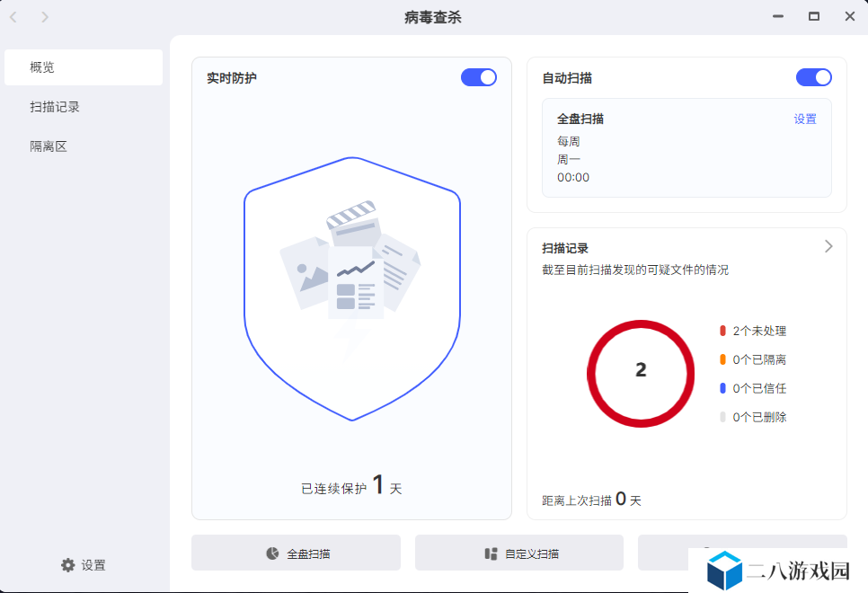Click the red 未处理 legend marker

pos(722,331)
